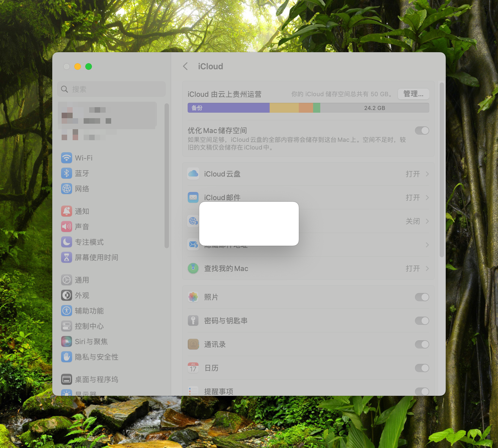Expand the chevron beside the 关闭 status
Viewport: 498px width, 448px height.
click(x=427, y=221)
